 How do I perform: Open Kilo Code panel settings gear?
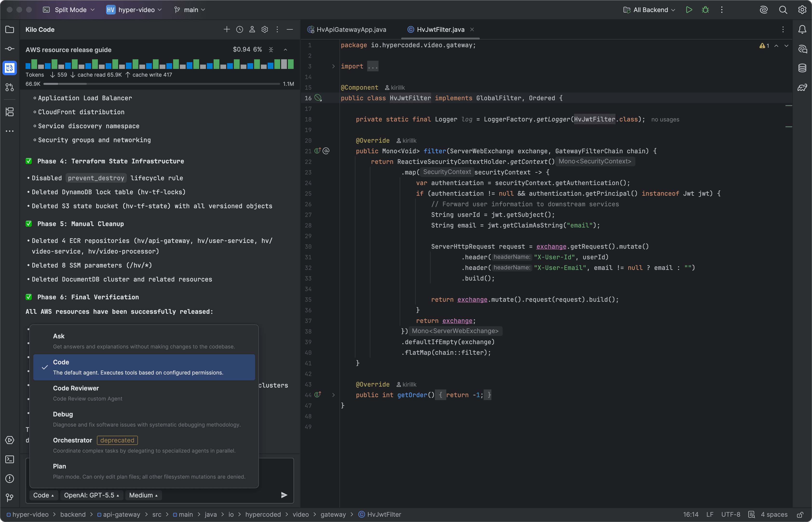(x=264, y=29)
